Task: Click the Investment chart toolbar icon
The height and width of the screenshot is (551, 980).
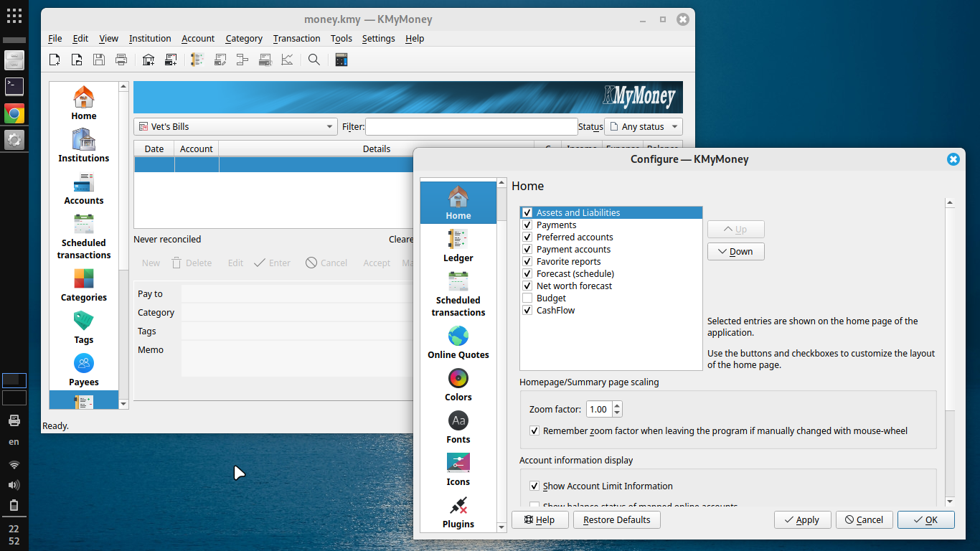Action: pos(287,60)
